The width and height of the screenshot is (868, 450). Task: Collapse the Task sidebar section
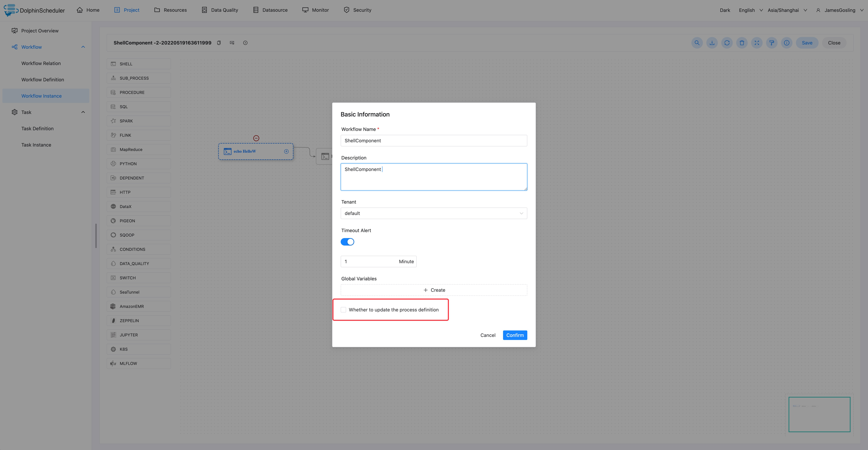[x=83, y=112]
